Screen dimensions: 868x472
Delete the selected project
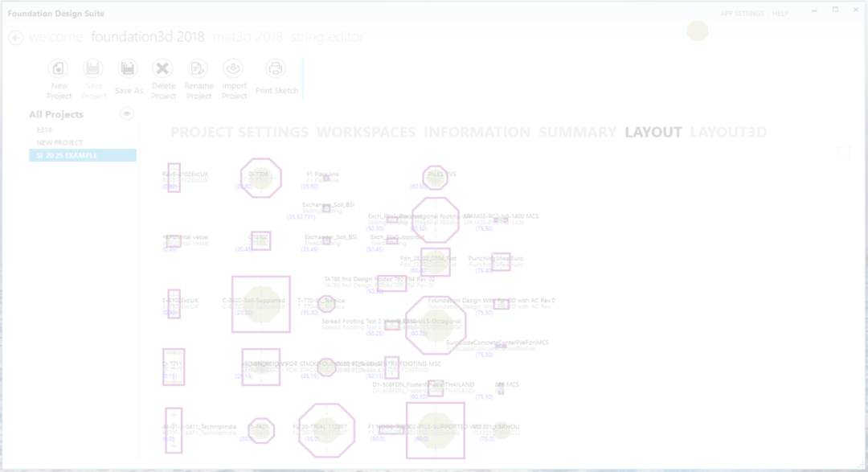click(x=163, y=69)
